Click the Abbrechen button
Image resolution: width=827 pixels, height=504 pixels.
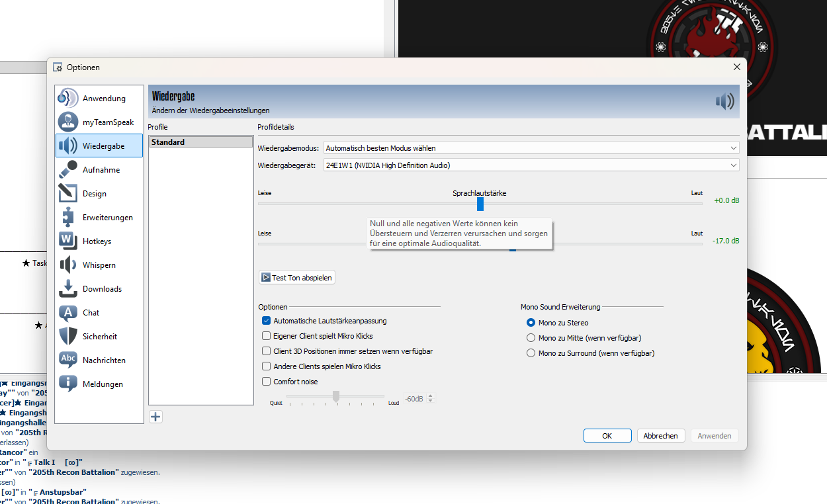(660, 436)
